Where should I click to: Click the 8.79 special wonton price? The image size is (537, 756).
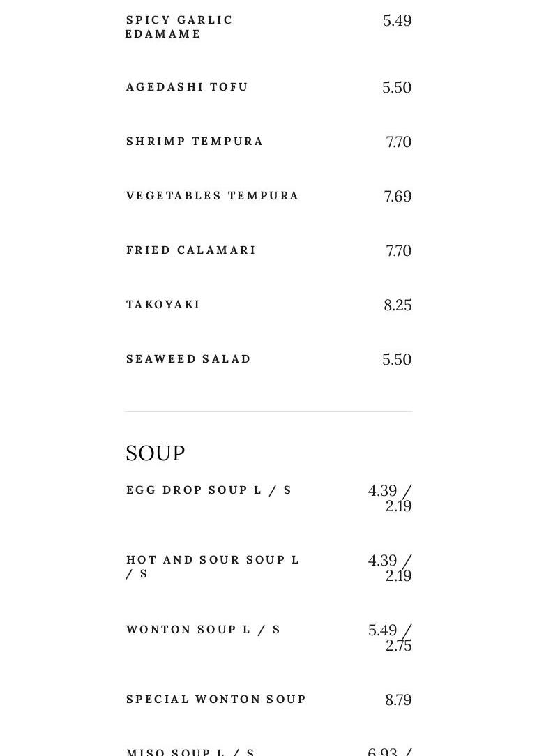pyautogui.click(x=398, y=700)
